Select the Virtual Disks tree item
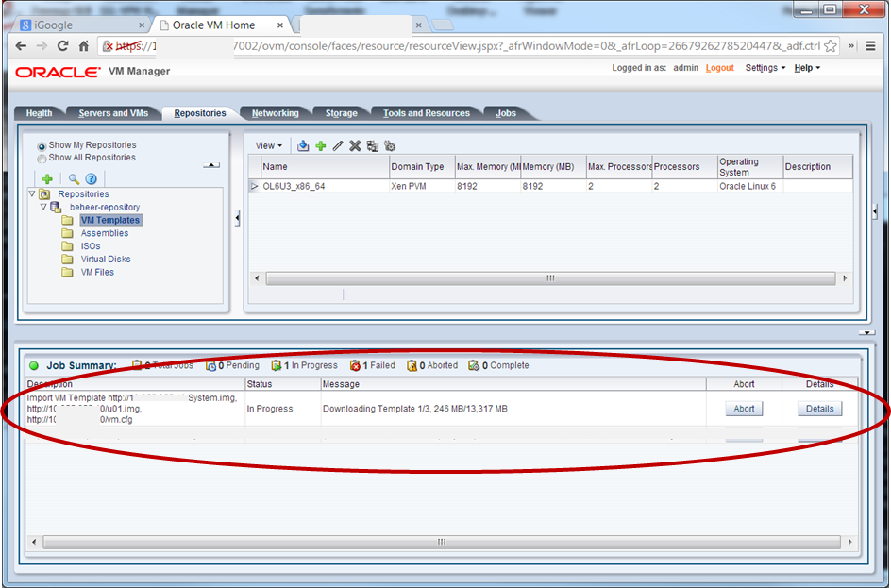Image resolution: width=891 pixels, height=588 pixels. [106, 259]
